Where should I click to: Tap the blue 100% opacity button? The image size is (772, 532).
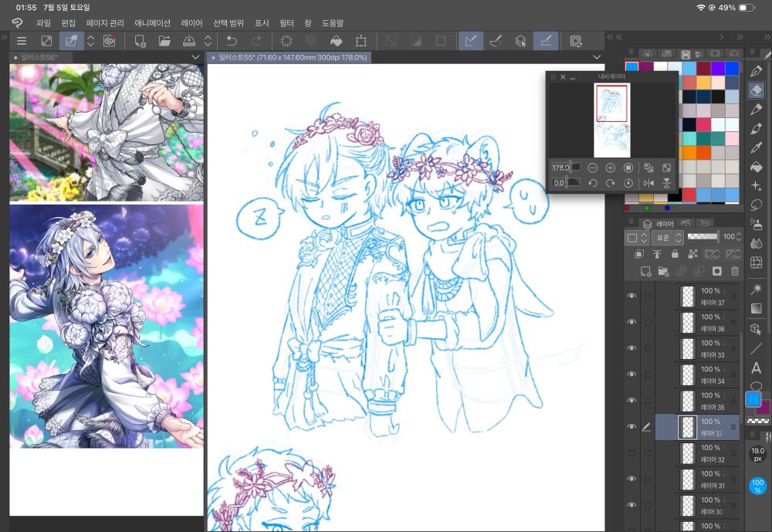tap(758, 486)
